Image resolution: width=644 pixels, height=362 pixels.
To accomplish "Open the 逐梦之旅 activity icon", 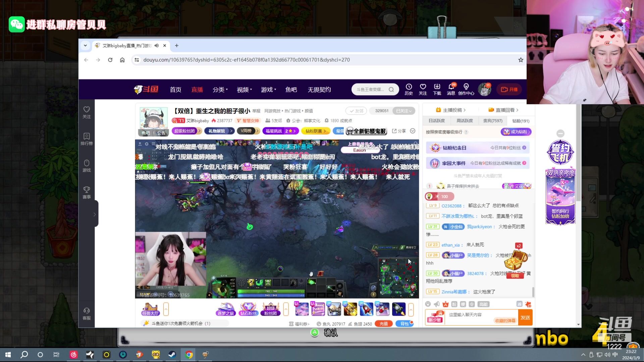I will [226, 309].
